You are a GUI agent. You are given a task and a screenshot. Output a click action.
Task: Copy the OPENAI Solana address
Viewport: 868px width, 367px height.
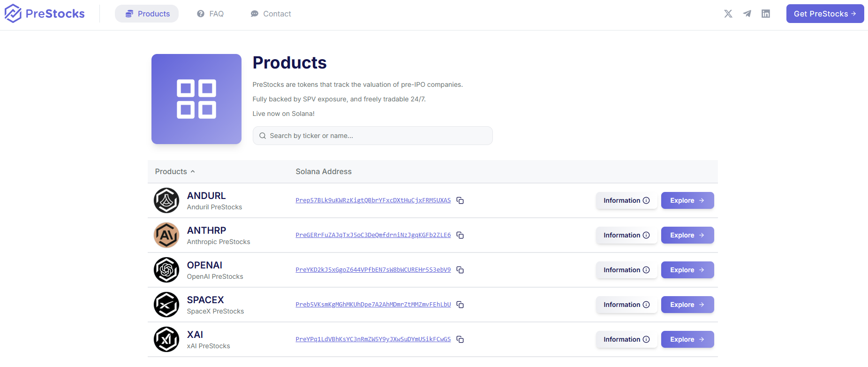pyautogui.click(x=460, y=270)
